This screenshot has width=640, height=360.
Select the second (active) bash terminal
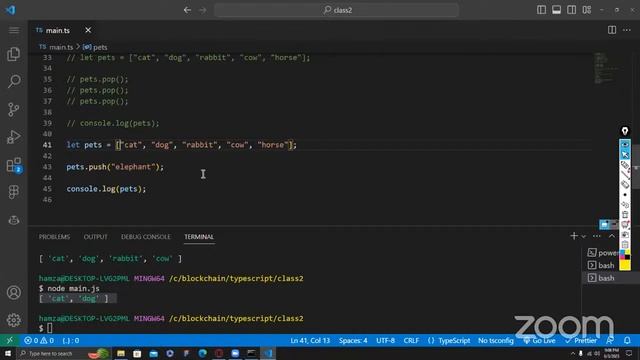coord(601,278)
